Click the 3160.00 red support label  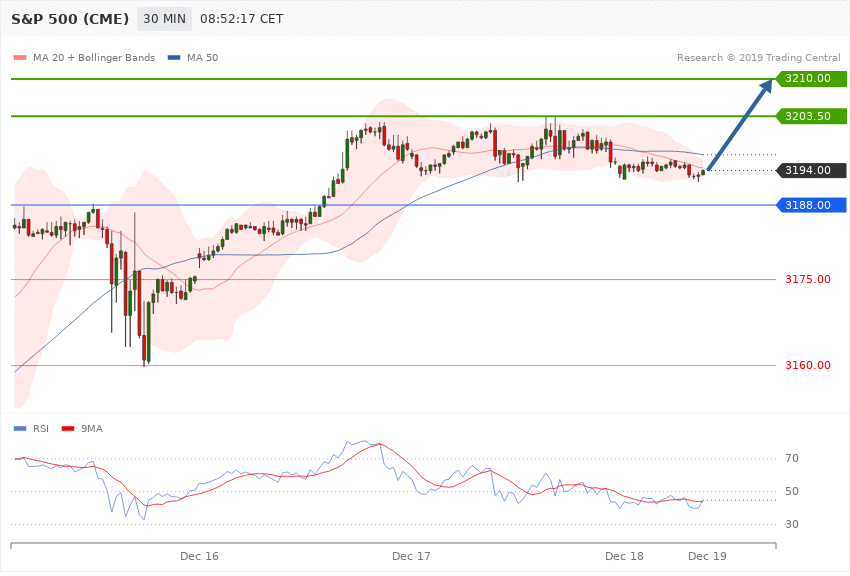[x=808, y=365]
